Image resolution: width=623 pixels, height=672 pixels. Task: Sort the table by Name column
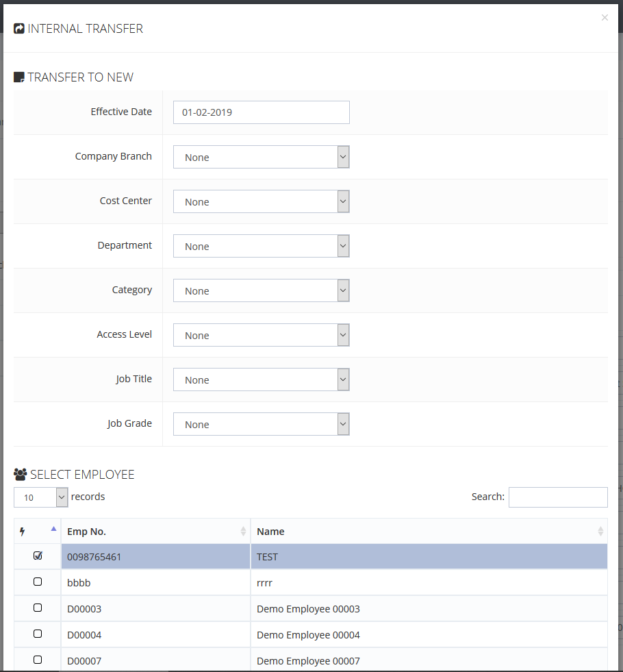pyautogui.click(x=429, y=531)
